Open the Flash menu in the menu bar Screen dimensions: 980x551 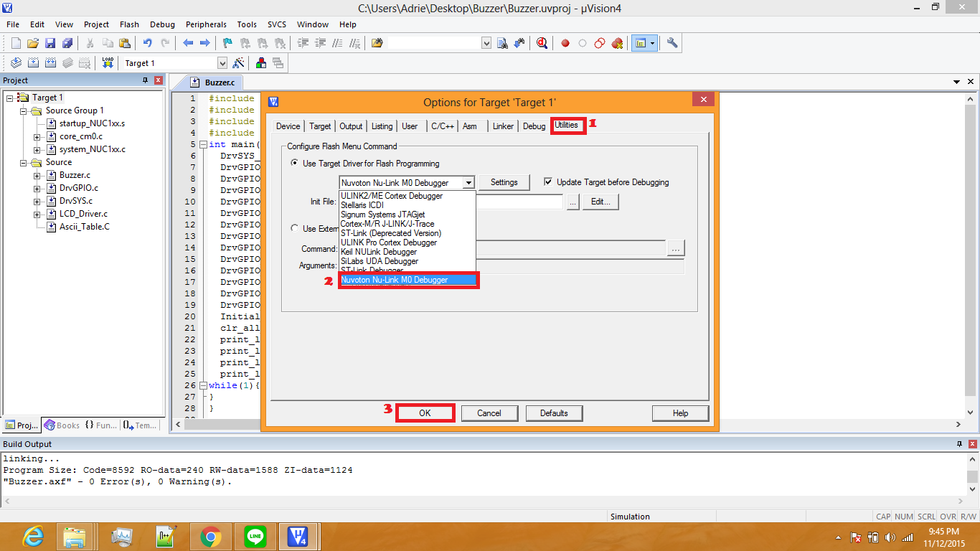click(130, 24)
